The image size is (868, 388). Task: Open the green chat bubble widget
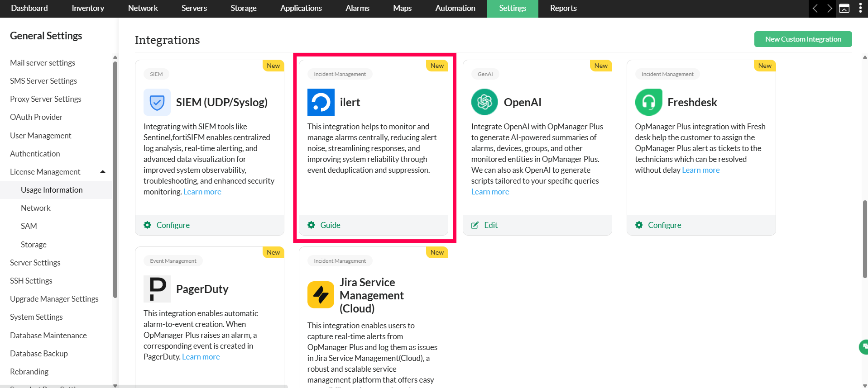tap(864, 347)
